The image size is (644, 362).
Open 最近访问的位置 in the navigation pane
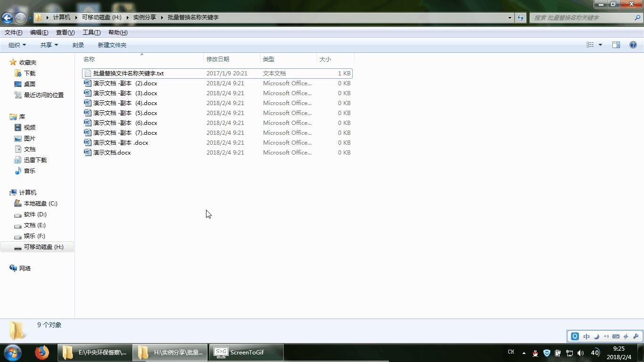(44, 95)
